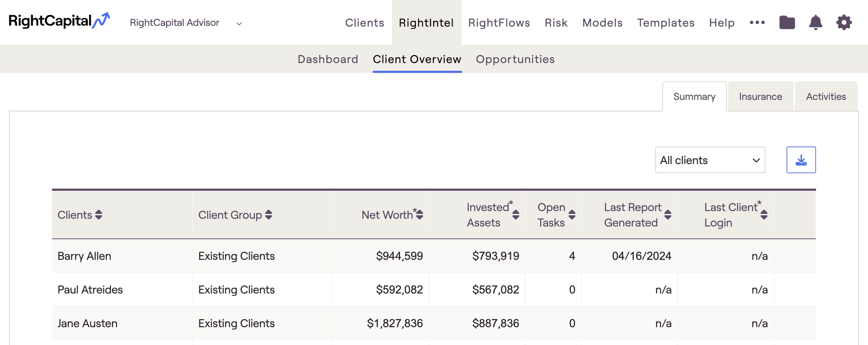Go to Clients in top navigation
The width and height of the screenshot is (868, 345).
364,23
